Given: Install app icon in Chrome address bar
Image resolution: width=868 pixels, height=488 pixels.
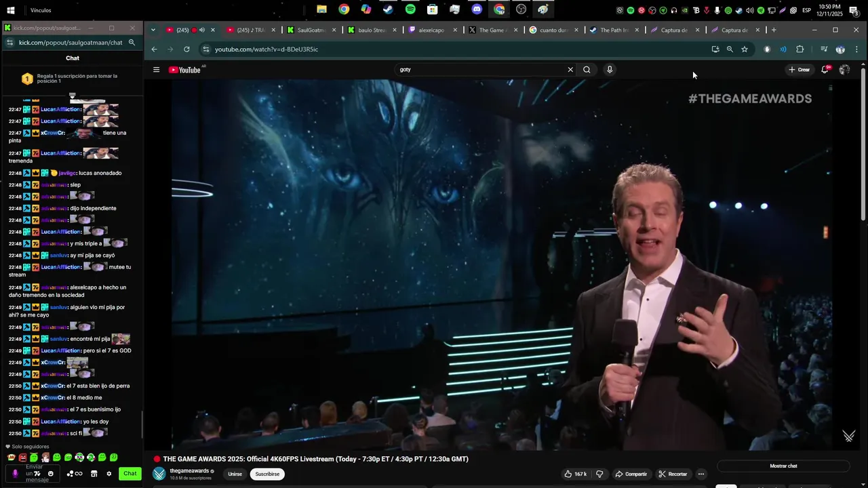Looking at the screenshot, I should 715,49.
